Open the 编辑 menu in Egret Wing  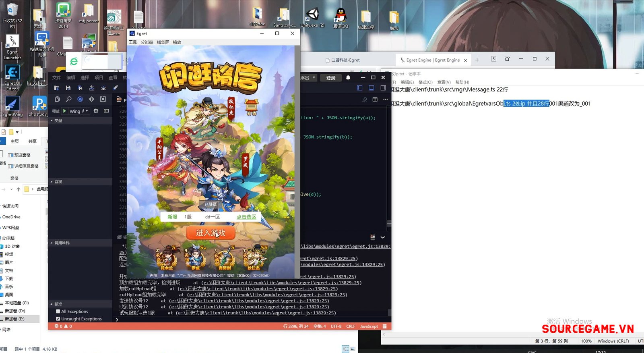click(71, 78)
